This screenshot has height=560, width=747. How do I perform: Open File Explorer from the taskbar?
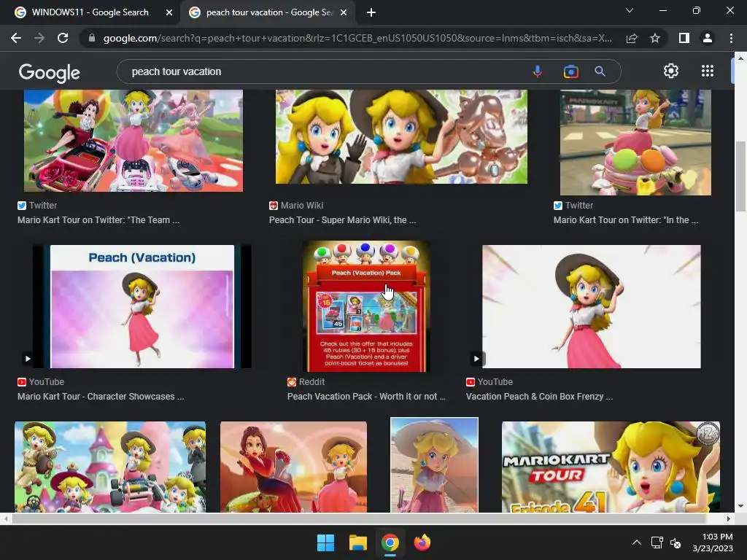coord(357,542)
